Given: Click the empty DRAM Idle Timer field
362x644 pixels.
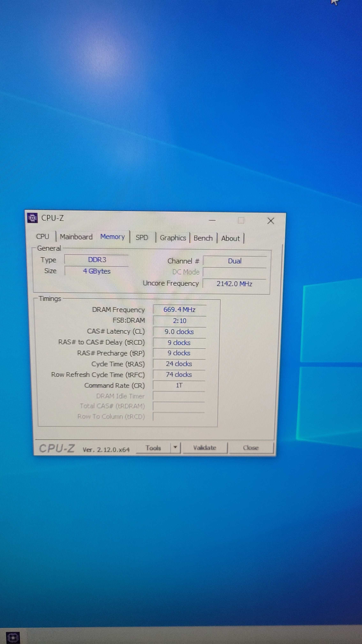Looking at the screenshot, I should [x=179, y=396].
